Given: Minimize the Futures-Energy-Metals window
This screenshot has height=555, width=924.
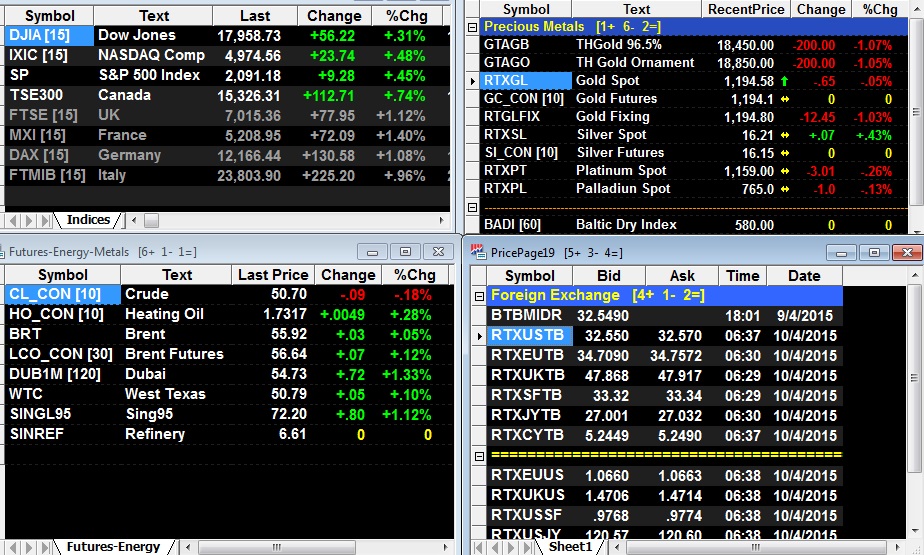Looking at the screenshot, I should pyautogui.click(x=372, y=252).
